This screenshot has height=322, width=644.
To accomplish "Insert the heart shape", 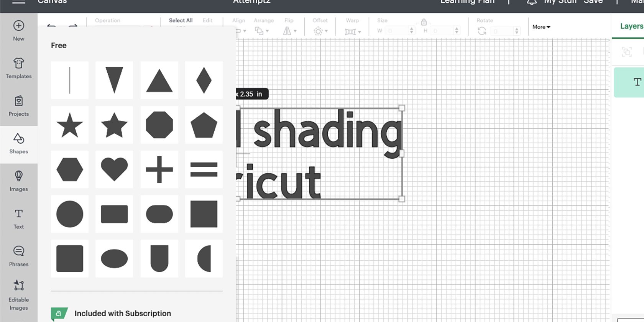I will pyautogui.click(x=114, y=169).
